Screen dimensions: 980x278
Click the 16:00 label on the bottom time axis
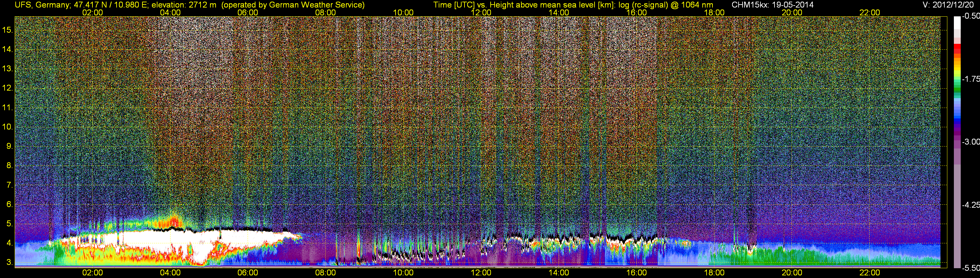636,273
